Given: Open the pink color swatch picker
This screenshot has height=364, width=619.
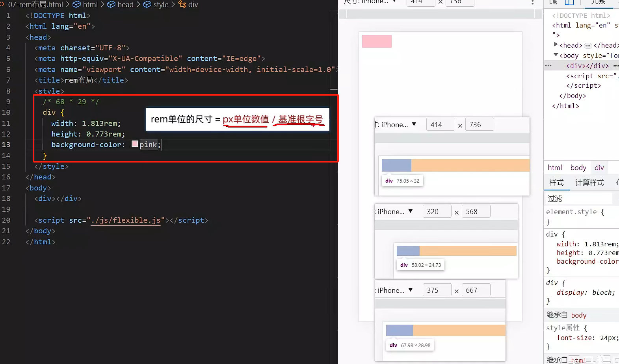Looking at the screenshot, I should [x=135, y=144].
